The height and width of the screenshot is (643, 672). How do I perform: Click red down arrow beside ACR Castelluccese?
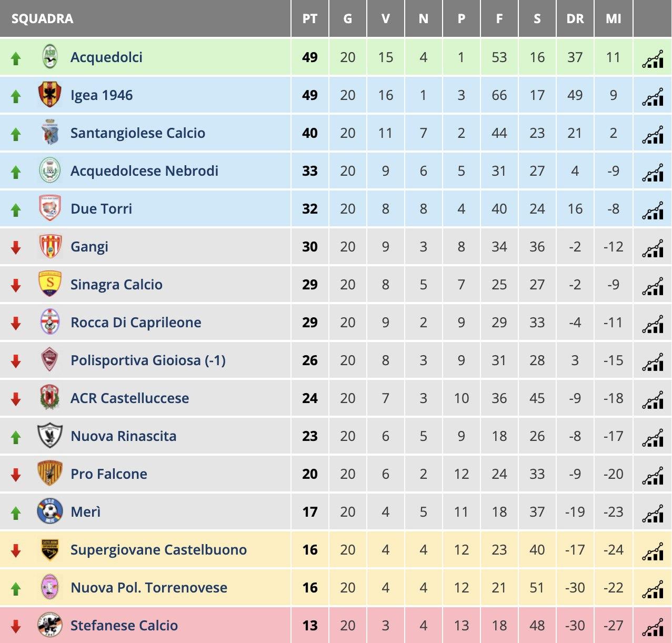point(16,399)
